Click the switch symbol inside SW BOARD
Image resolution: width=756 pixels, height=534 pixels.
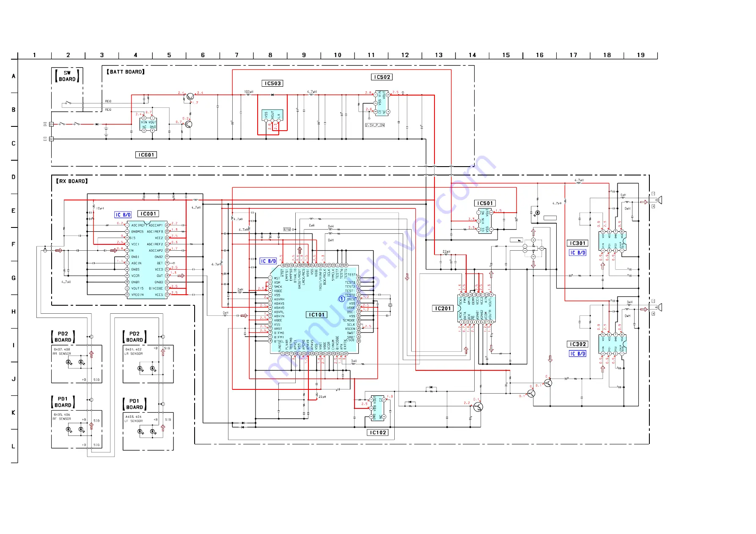pos(67,102)
